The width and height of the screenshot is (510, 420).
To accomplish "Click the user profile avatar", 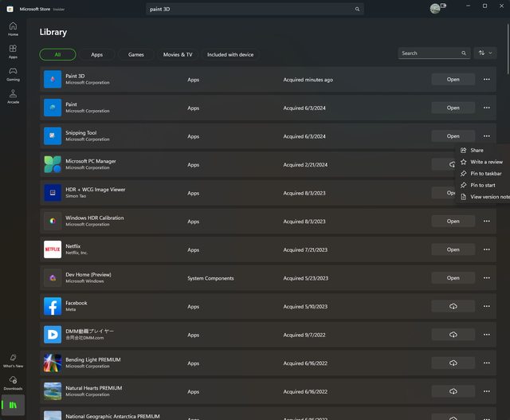I will pyautogui.click(x=435, y=9).
